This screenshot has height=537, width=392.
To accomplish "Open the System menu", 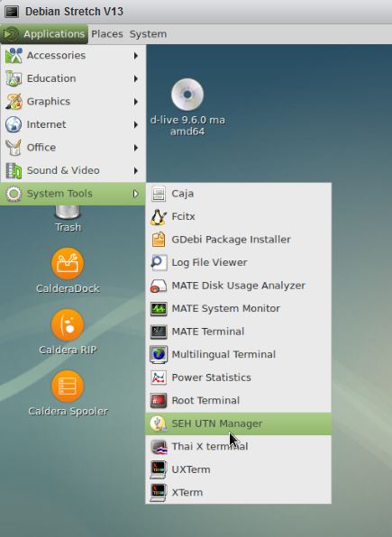I will coord(148,34).
